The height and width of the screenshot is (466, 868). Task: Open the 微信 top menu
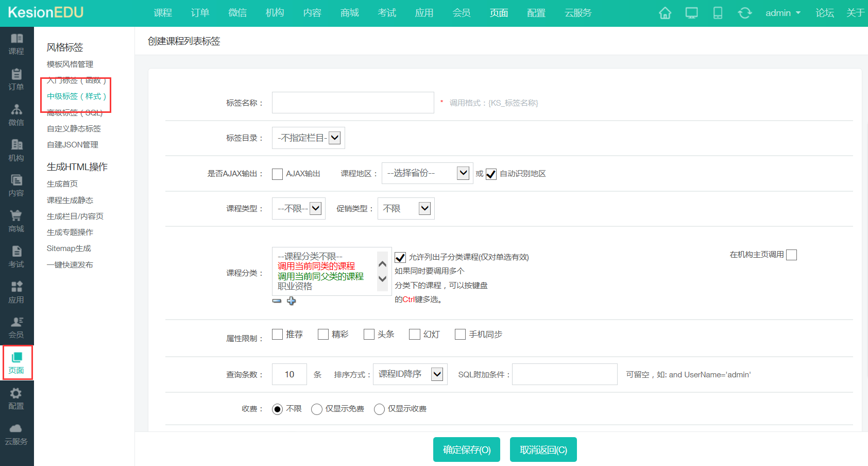point(237,13)
